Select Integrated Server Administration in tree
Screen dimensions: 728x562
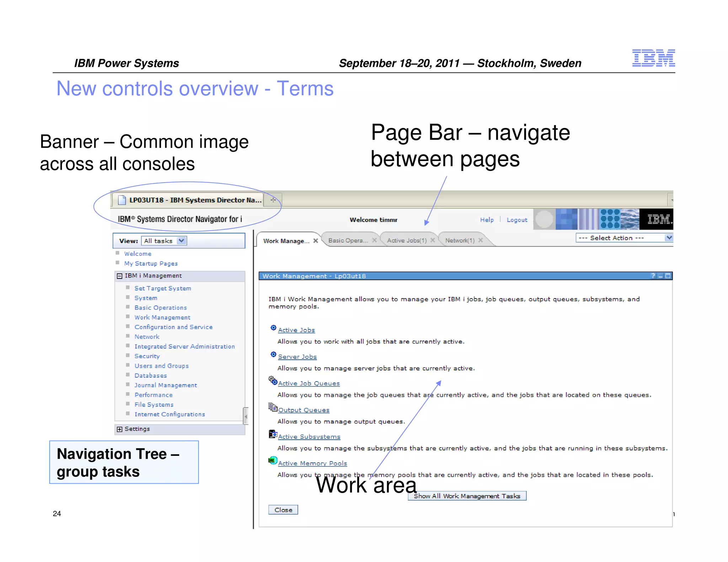(184, 346)
